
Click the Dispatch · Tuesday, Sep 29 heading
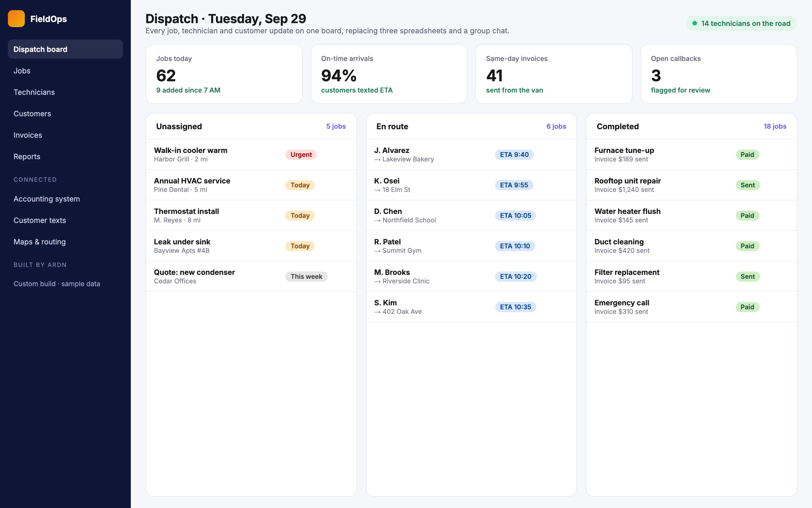pos(226,19)
